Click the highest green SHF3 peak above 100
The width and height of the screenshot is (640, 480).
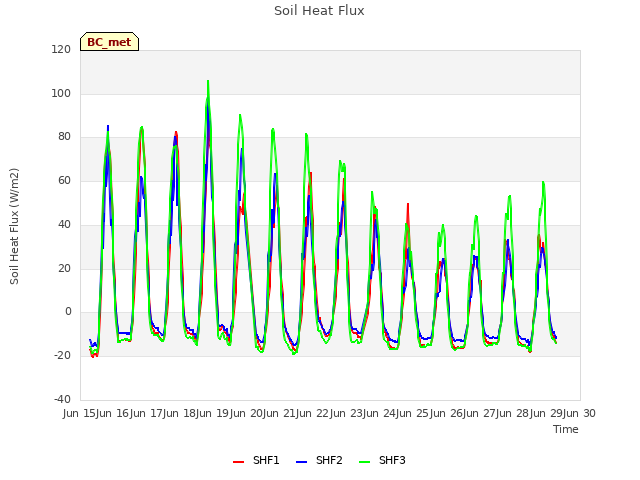coord(208,81)
